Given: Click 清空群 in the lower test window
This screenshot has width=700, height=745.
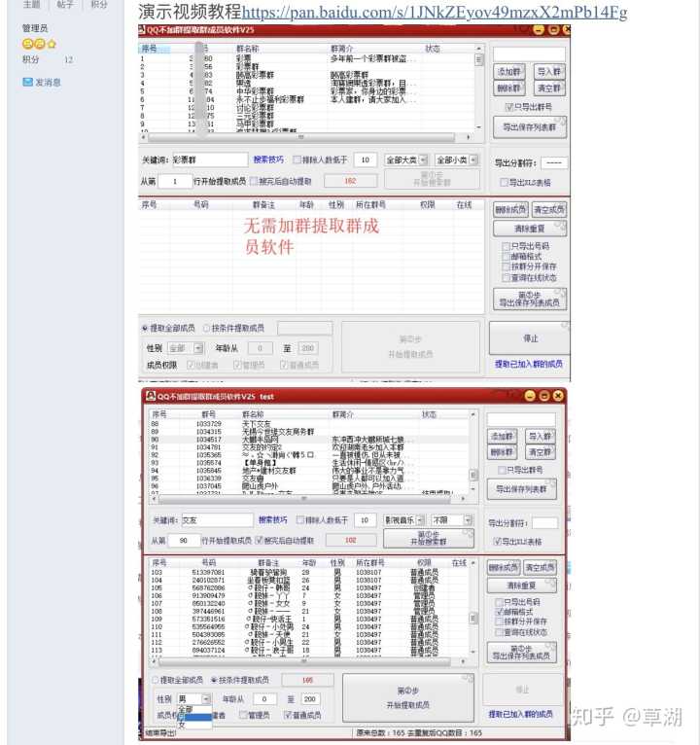Looking at the screenshot, I should click(x=540, y=452).
